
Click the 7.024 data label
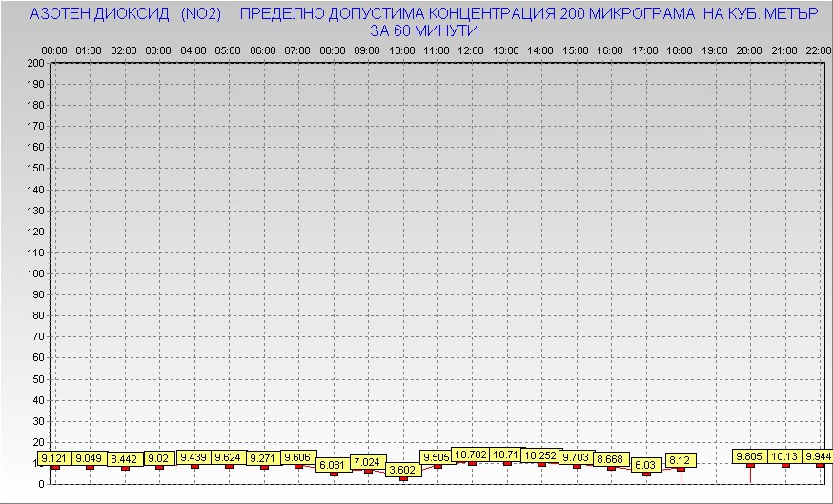(368, 462)
